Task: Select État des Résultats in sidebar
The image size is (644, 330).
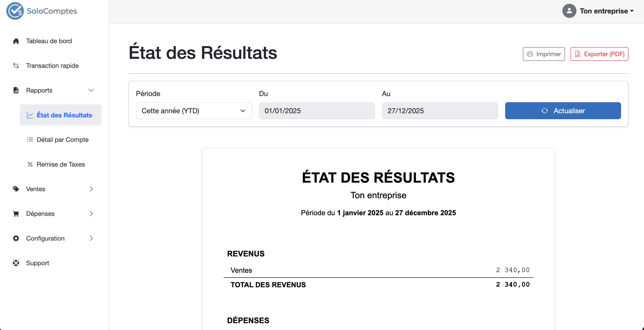Action: (x=64, y=115)
